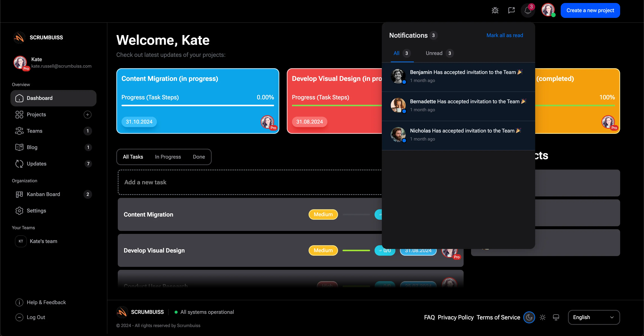Select the Done tasks tab

coord(199,157)
